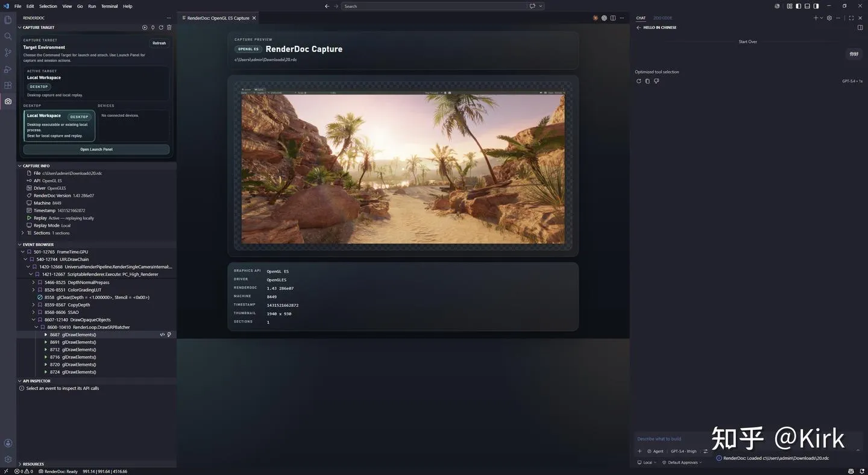This screenshot has width=868, height=475.
Task: Expand the DepthNormalPrepass event group
Action: click(x=34, y=282)
